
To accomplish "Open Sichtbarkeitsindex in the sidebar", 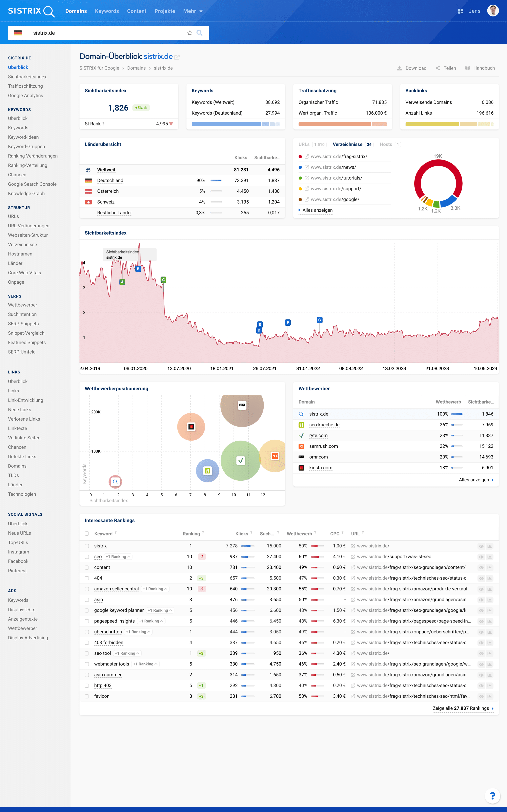I will [27, 77].
